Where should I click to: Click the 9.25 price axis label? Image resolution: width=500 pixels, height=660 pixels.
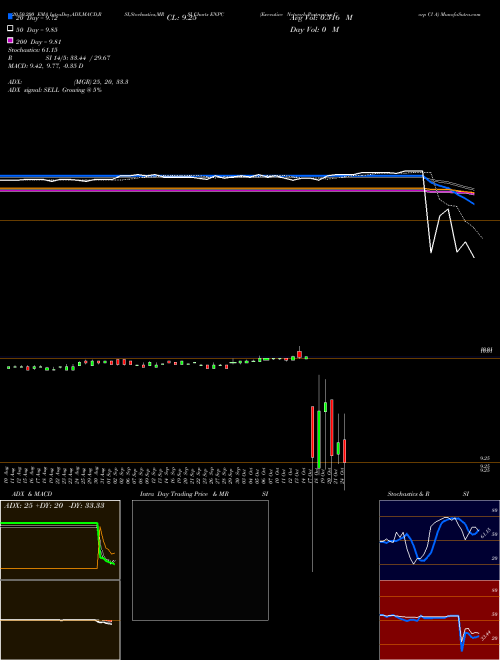click(485, 458)
